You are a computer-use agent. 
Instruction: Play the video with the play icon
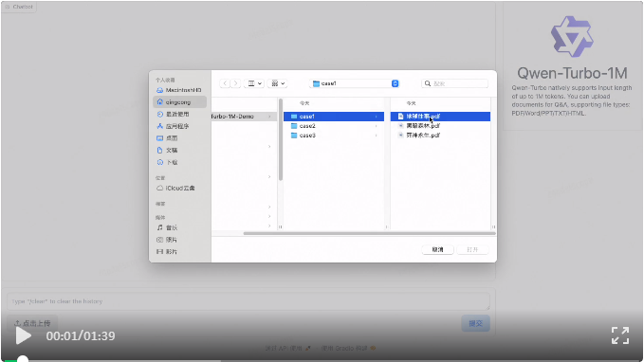23,335
